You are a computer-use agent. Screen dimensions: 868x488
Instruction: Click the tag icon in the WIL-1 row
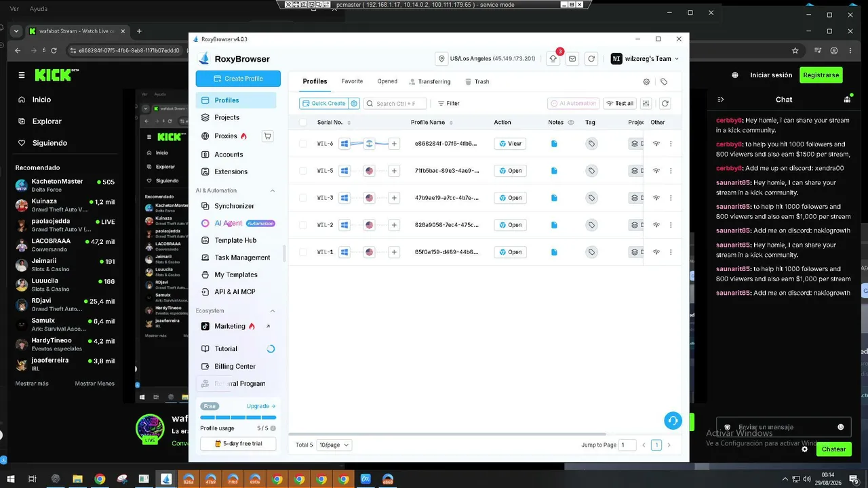tap(591, 252)
